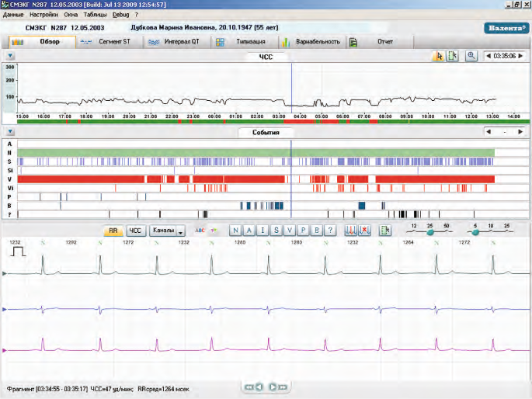532x399 pixels.
Task: Click the large blue B event block
Action: (362, 206)
